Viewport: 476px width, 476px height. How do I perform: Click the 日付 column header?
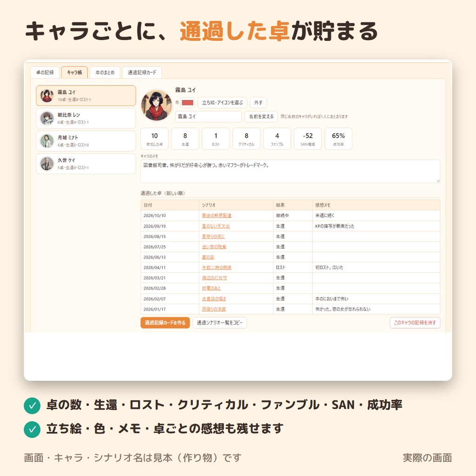tap(170, 205)
